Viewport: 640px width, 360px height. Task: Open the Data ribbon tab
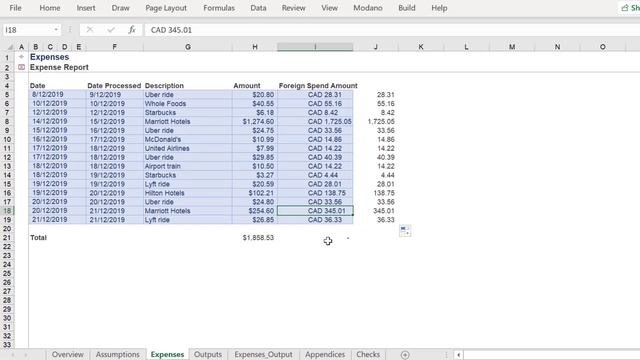tap(258, 8)
